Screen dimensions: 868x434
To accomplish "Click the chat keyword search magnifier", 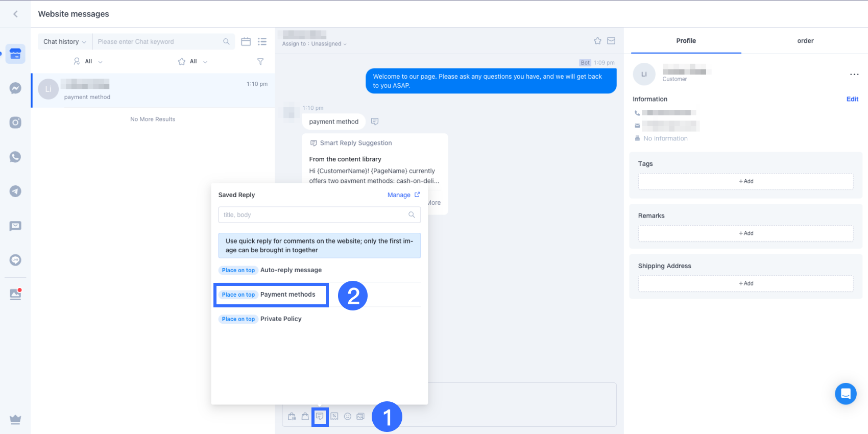I will click(x=226, y=41).
